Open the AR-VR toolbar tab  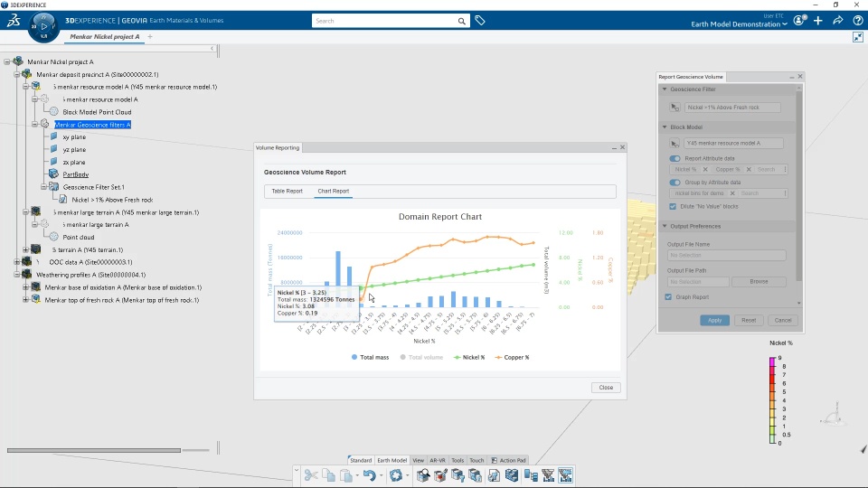[x=438, y=460]
